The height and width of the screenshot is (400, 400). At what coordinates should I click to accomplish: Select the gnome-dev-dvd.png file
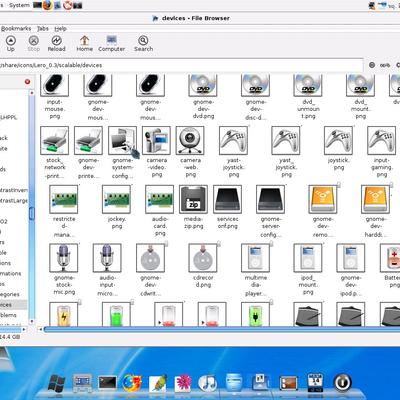203,85
